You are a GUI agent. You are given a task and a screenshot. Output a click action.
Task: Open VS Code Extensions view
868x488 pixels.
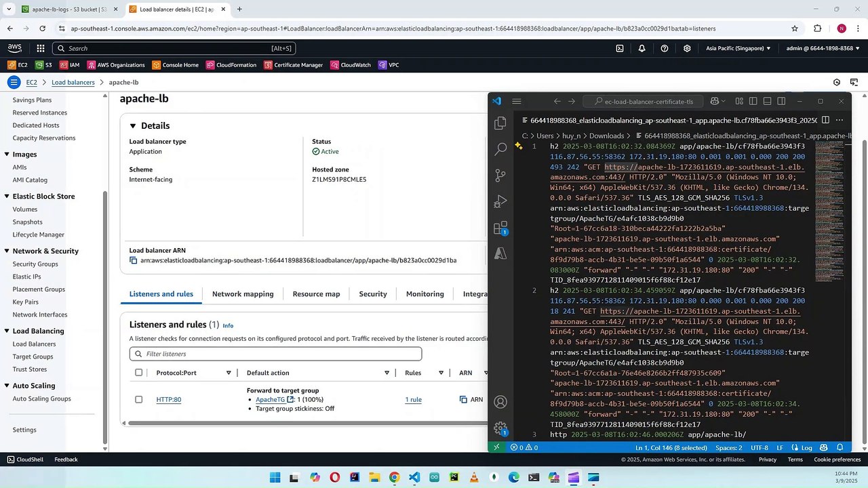[x=500, y=228]
